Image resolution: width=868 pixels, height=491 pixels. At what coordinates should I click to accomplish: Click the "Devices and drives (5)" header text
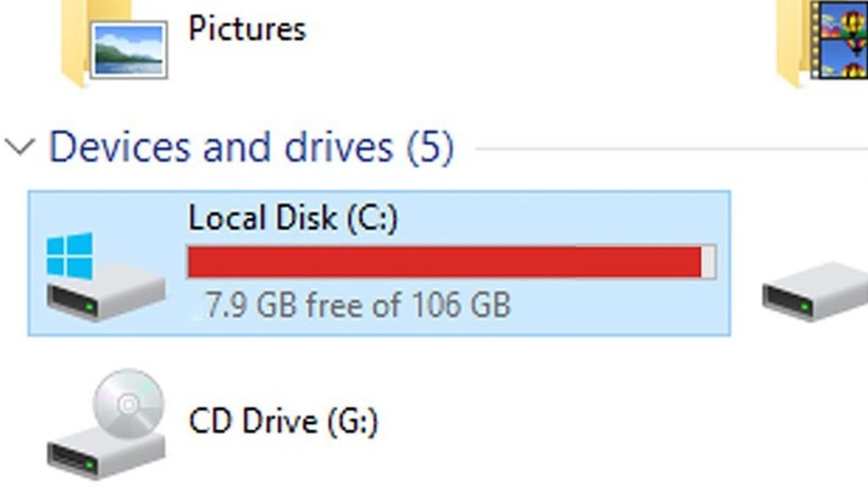251,148
